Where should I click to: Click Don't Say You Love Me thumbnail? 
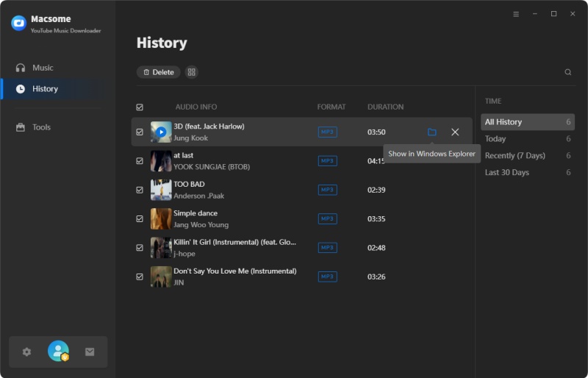tap(161, 277)
